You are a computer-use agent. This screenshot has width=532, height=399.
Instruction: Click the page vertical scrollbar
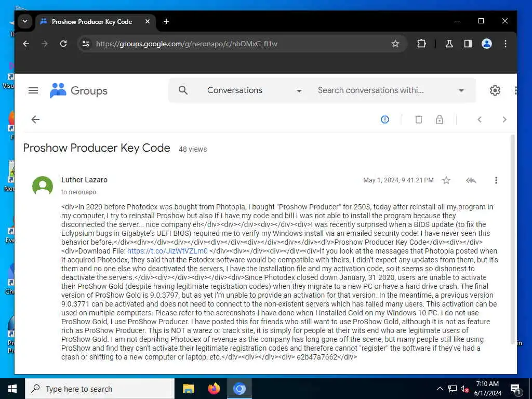coord(513,239)
